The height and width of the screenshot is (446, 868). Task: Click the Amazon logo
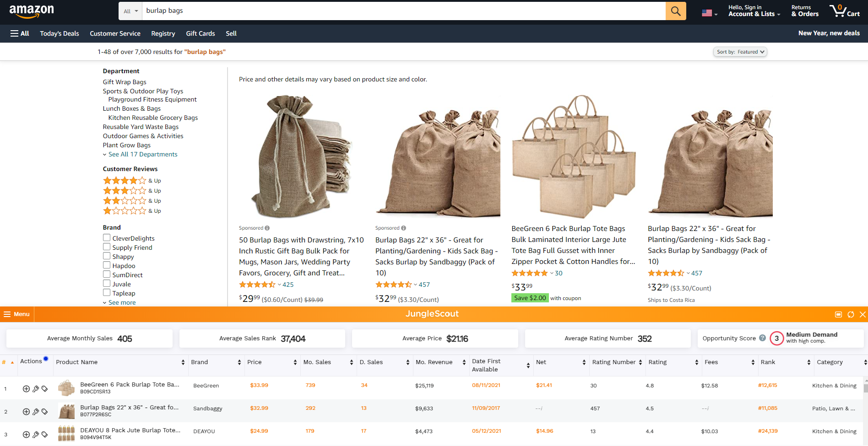click(32, 11)
